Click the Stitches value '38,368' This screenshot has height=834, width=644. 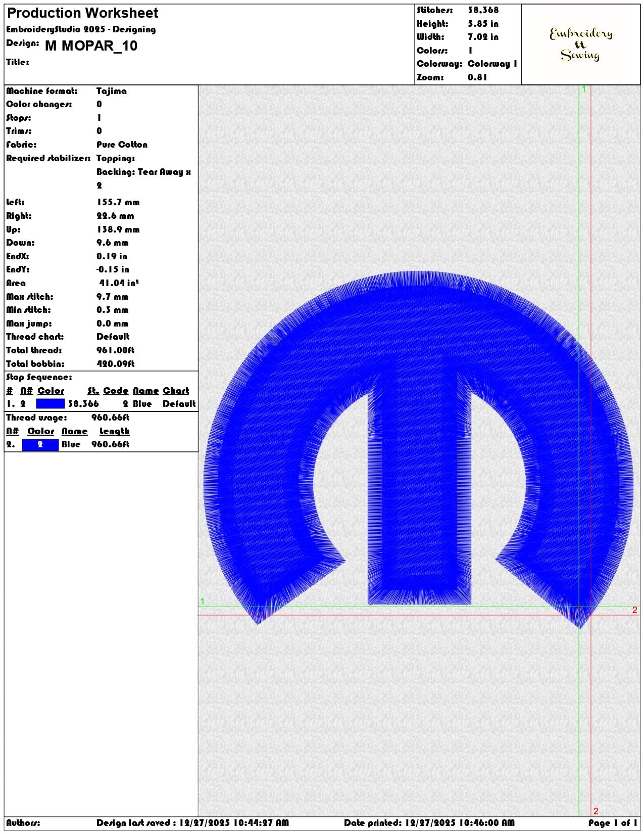[x=483, y=10]
